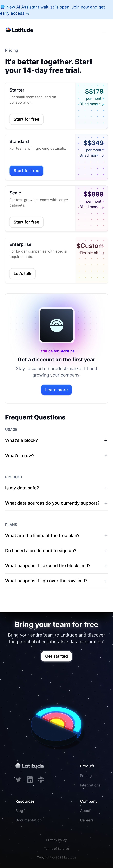Viewport: 113px width, 868px height.
Task: Expand the "What's a block?" question
Action: pyautogui.click(x=56, y=440)
